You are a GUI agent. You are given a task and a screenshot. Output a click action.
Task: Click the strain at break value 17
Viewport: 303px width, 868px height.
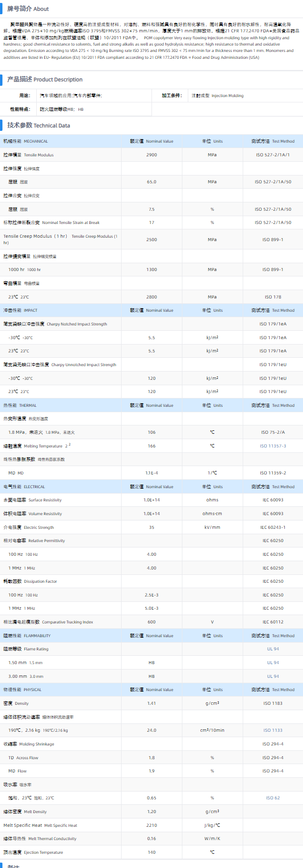click(x=151, y=223)
